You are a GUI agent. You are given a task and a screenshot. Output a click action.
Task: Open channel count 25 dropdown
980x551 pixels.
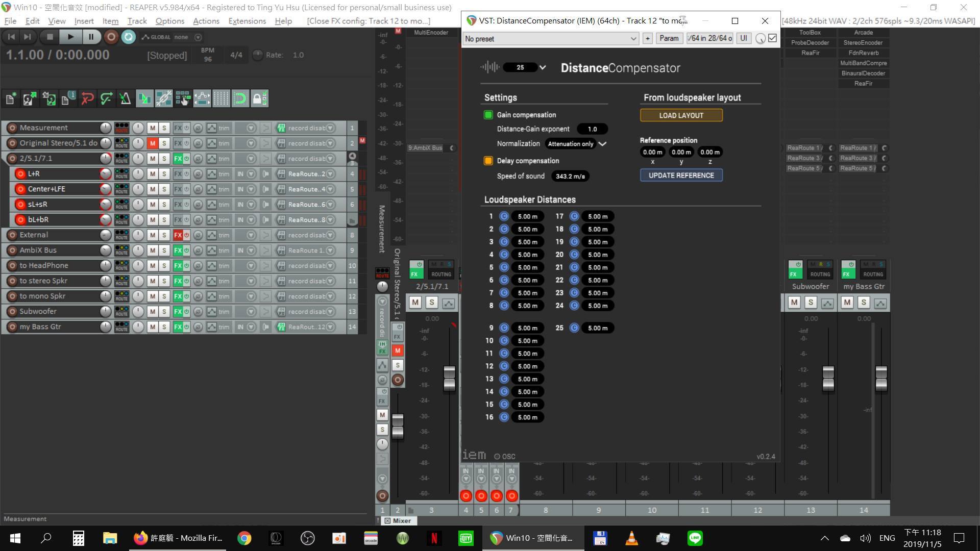[x=525, y=67]
